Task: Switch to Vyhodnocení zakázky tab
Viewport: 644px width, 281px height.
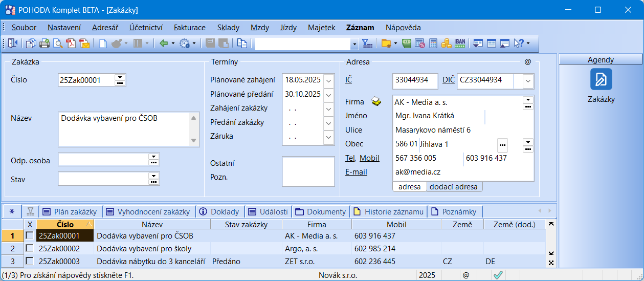Action: point(148,211)
